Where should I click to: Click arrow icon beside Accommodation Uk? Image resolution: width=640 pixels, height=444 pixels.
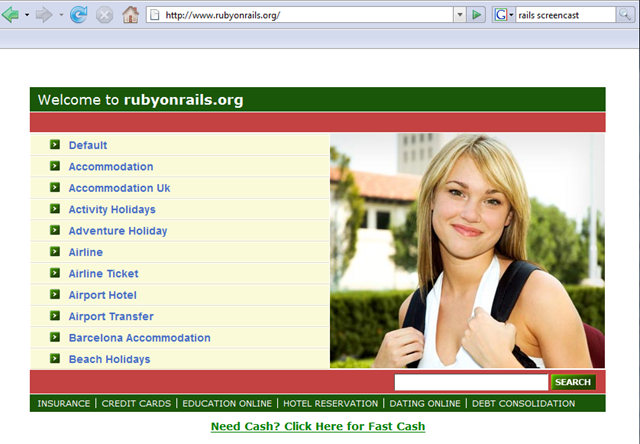click(55, 187)
